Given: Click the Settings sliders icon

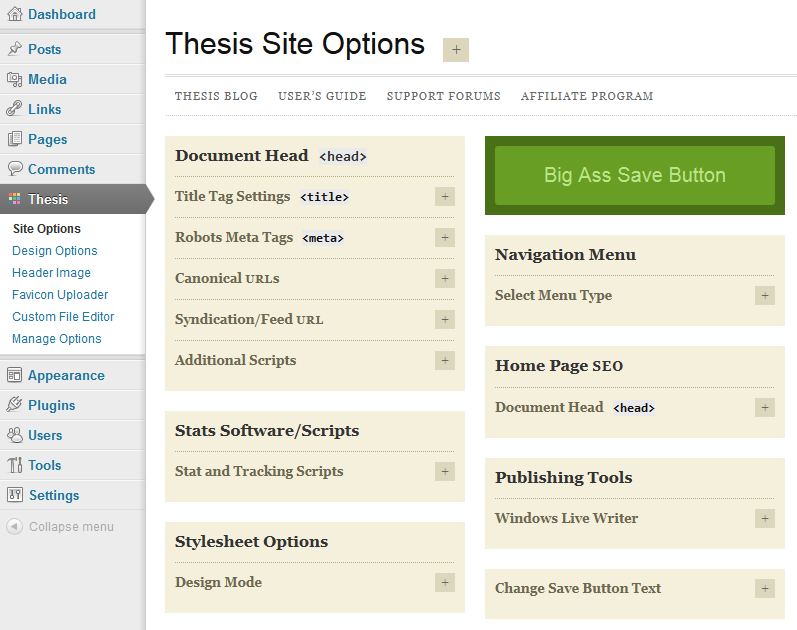Looking at the screenshot, I should (15, 495).
